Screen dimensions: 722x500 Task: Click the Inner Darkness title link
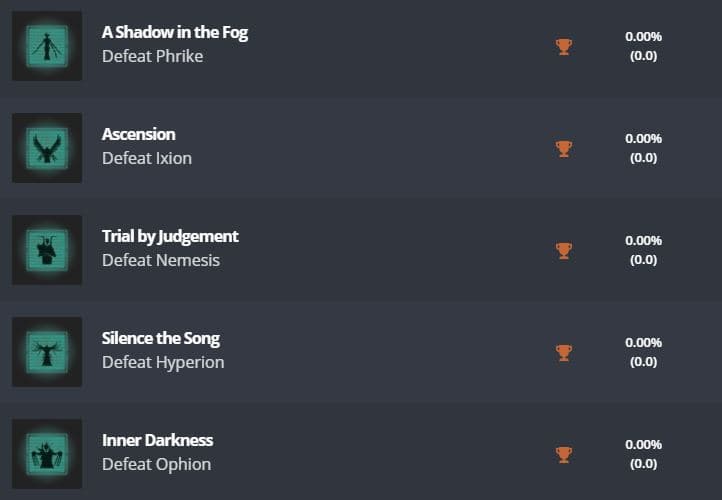point(157,440)
